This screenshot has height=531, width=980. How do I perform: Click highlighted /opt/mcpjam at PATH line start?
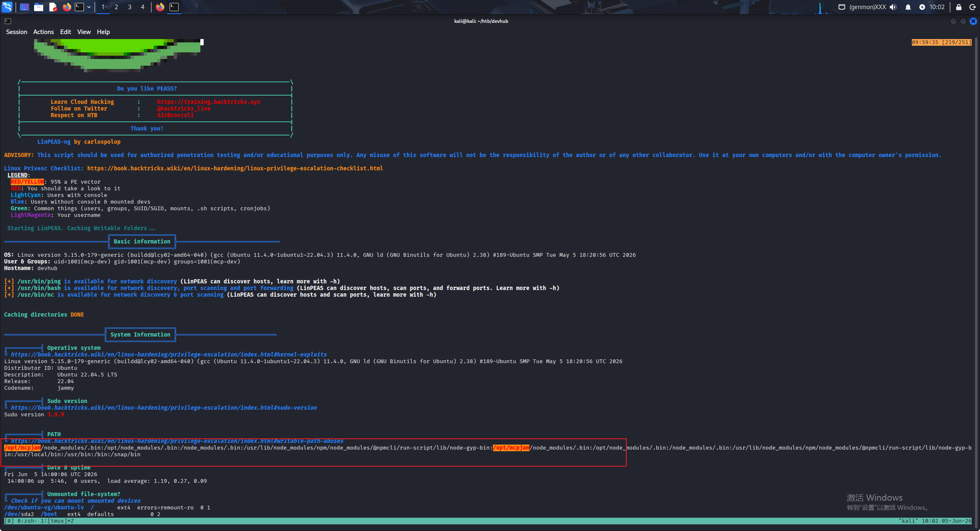(22, 447)
